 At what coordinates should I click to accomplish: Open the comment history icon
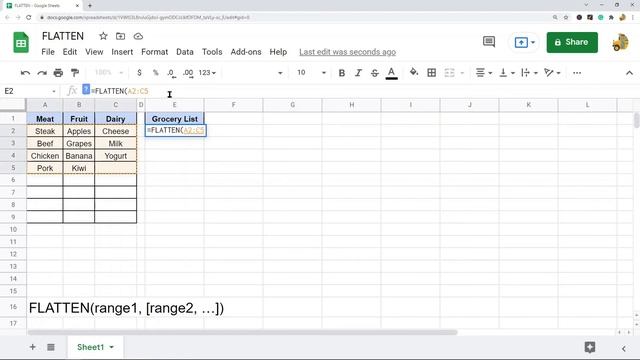pyautogui.click(x=489, y=42)
